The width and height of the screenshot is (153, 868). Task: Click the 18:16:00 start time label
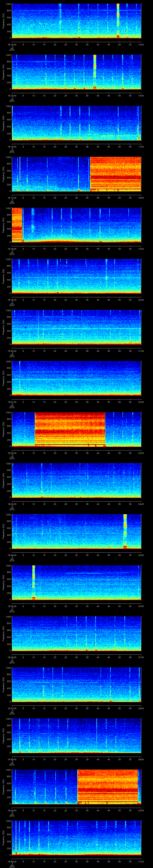pos(12,147)
